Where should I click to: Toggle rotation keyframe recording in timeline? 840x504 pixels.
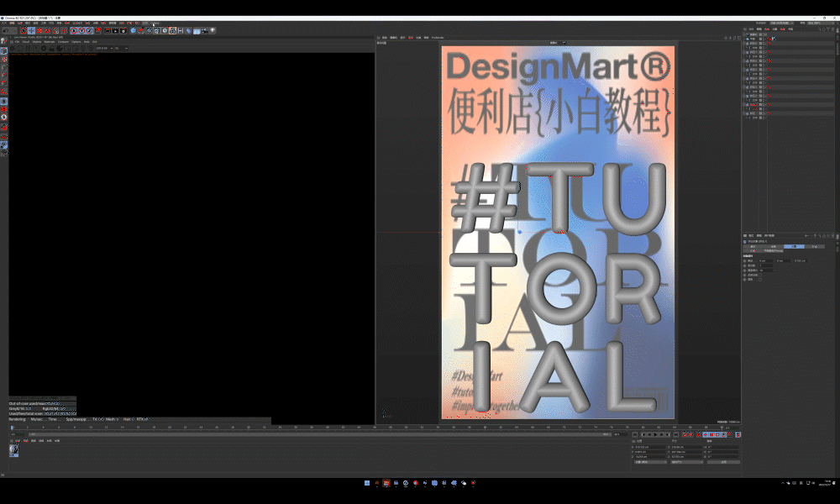717,435
